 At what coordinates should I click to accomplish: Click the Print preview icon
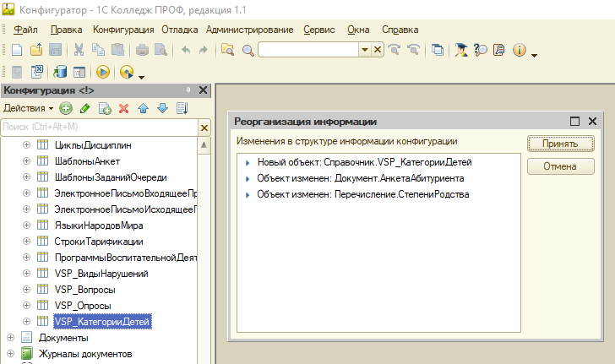point(161,50)
